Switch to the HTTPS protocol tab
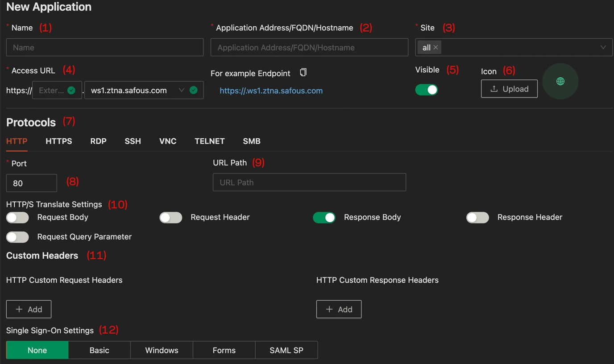The height and width of the screenshot is (364, 614). (58, 141)
